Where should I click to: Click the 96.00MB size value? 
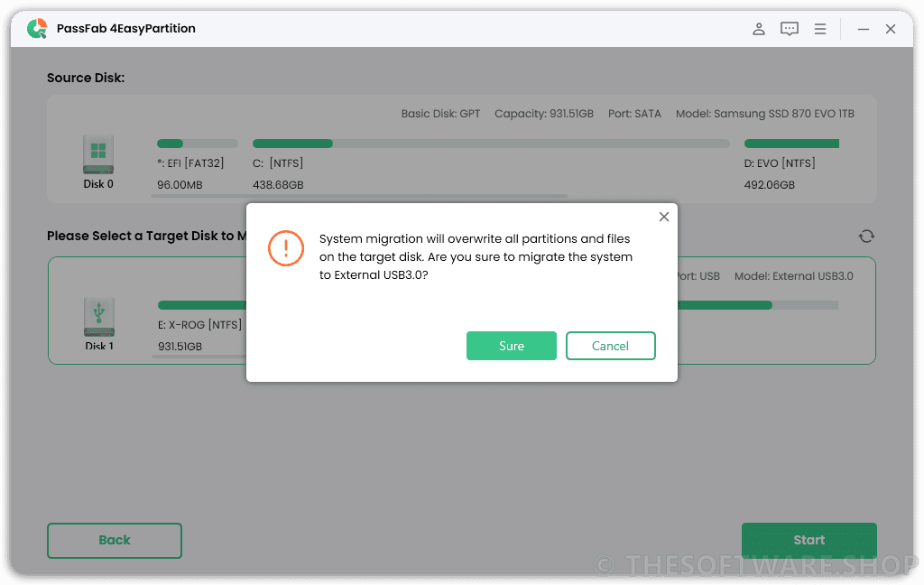[180, 185]
